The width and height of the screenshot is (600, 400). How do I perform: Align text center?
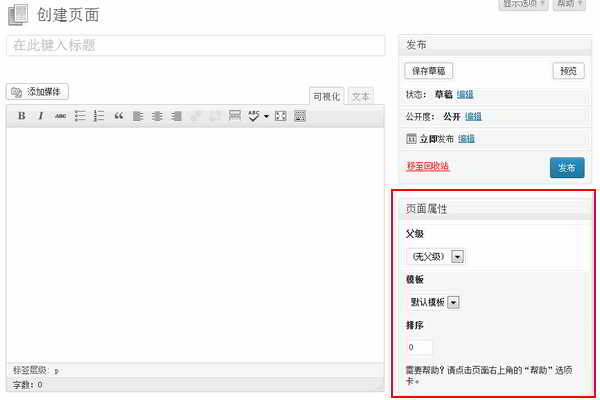click(157, 116)
